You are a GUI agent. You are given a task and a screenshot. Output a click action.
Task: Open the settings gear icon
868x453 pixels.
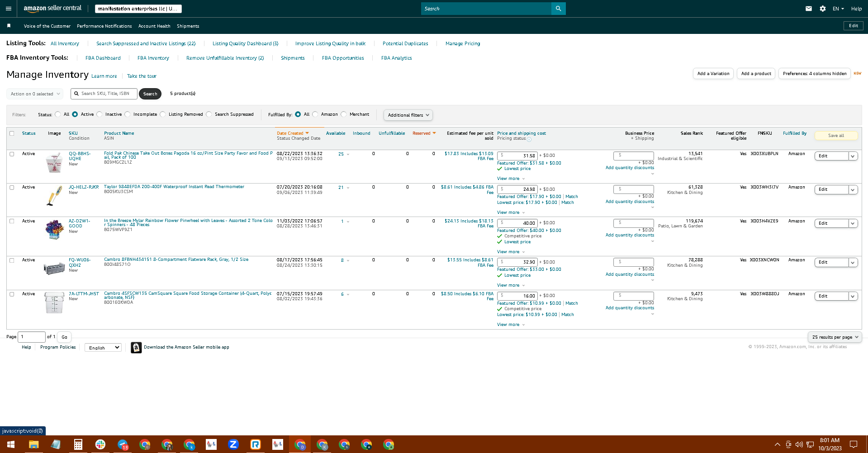tap(822, 9)
